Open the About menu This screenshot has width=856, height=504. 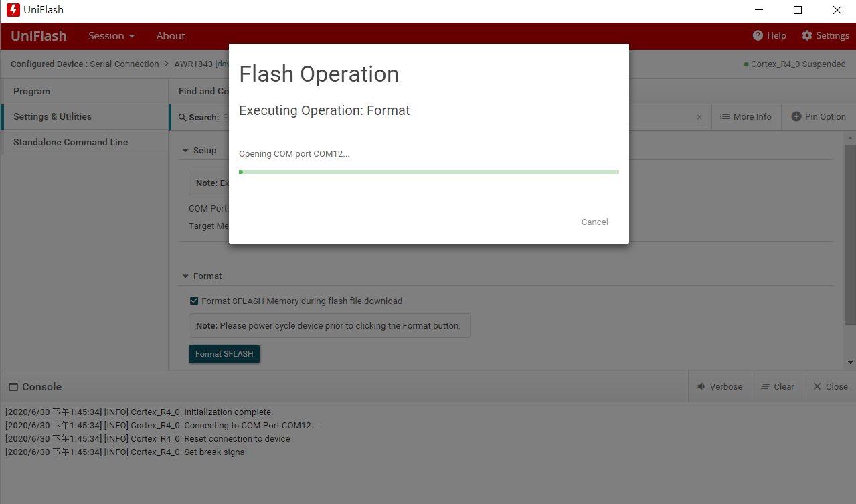click(171, 36)
